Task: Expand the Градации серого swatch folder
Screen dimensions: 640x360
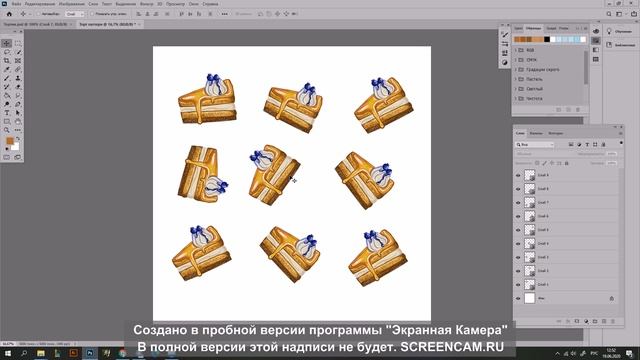Action: pyautogui.click(x=516, y=70)
